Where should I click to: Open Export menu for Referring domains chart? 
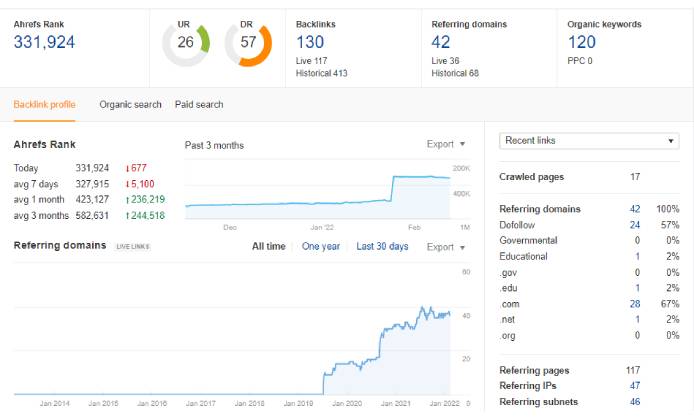click(x=446, y=247)
